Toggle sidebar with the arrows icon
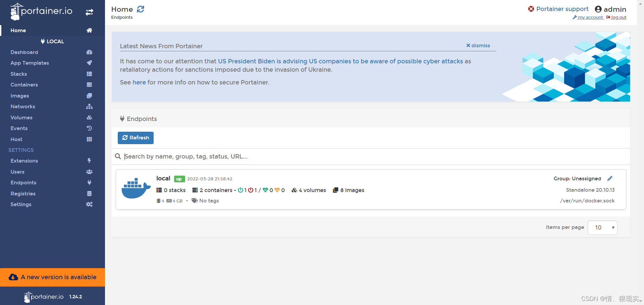The width and height of the screenshot is (644, 305). point(89,12)
